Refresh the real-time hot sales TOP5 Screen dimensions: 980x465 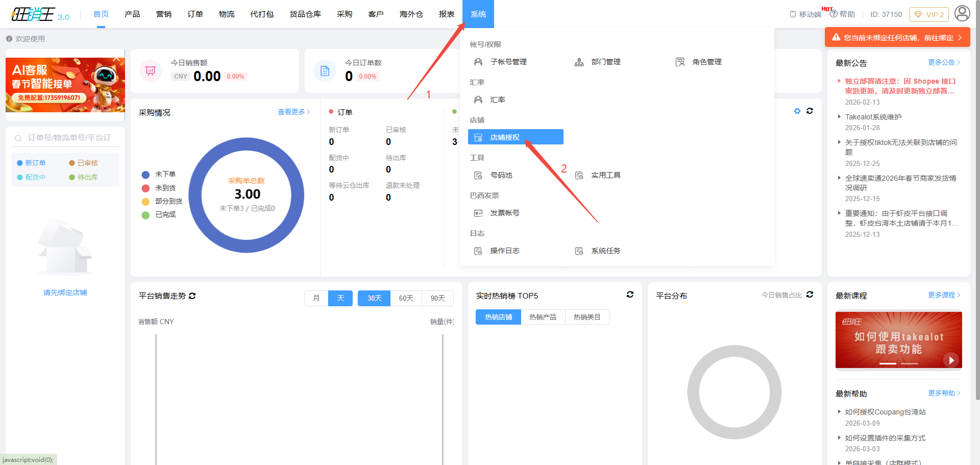tap(630, 295)
